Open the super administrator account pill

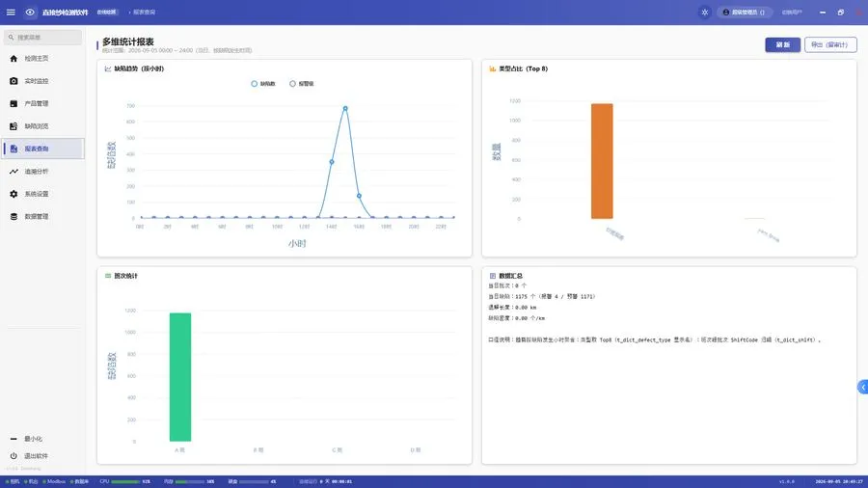(x=745, y=13)
